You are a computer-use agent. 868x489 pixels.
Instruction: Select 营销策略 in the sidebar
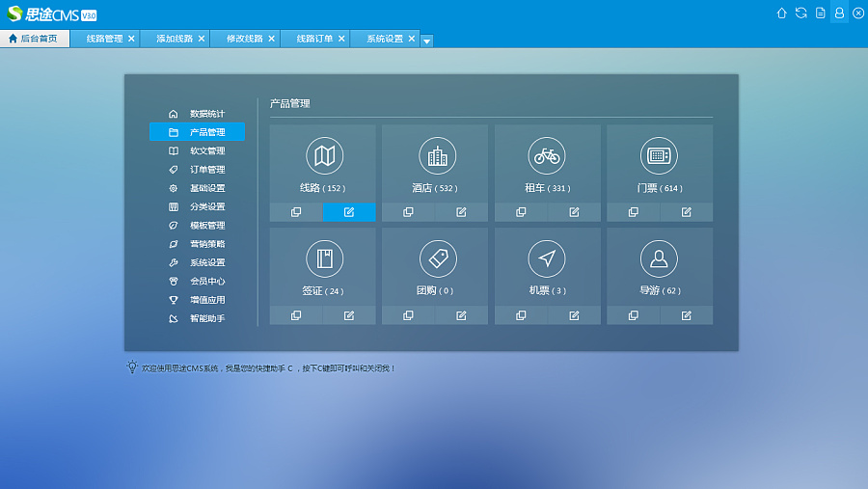(197, 244)
